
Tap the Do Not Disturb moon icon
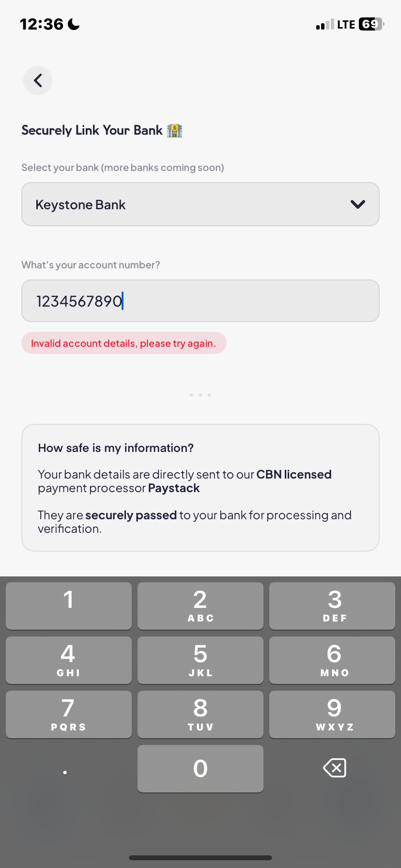[74, 24]
